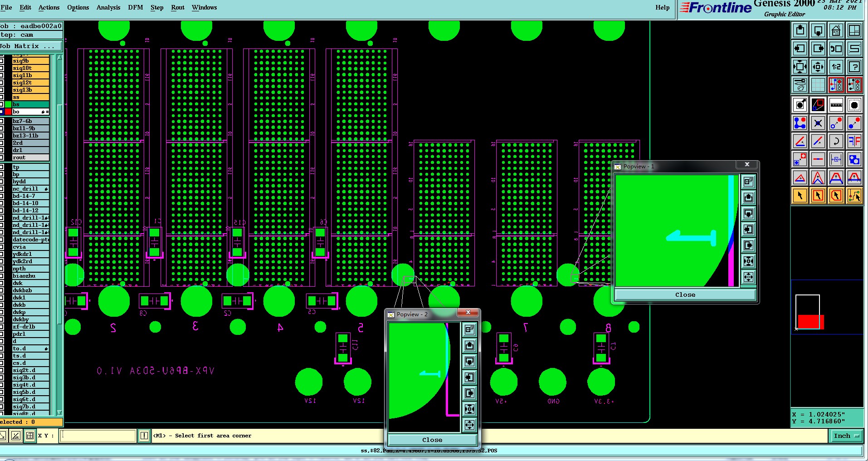Click the green color swatch of layer bs
868x461 pixels.
[x=8, y=104]
